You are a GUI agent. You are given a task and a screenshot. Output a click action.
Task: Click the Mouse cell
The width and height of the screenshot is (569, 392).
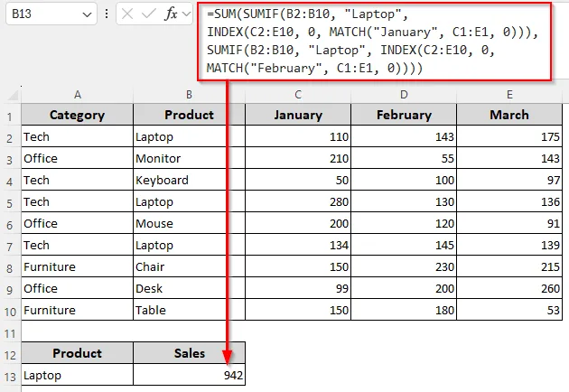coord(189,223)
